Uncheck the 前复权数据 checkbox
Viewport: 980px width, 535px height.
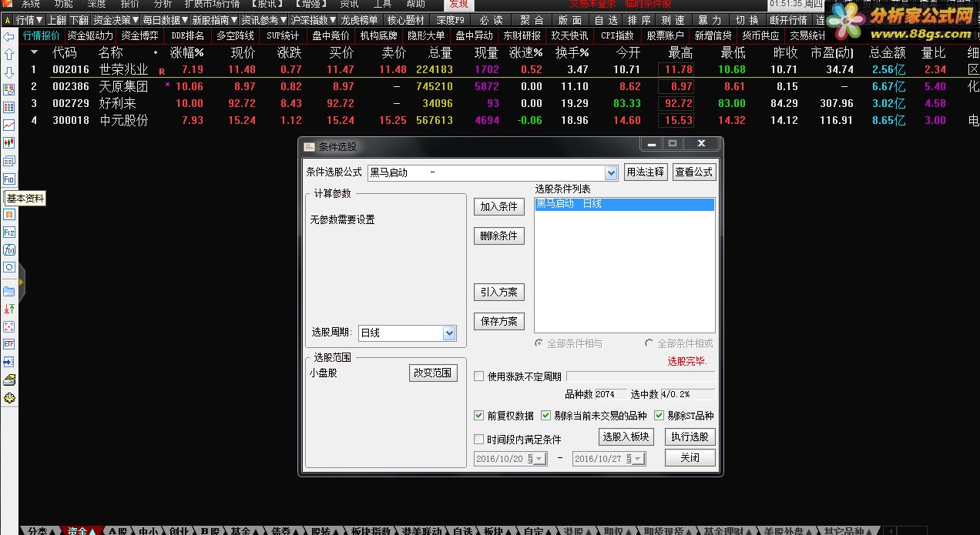[x=479, y=416]
